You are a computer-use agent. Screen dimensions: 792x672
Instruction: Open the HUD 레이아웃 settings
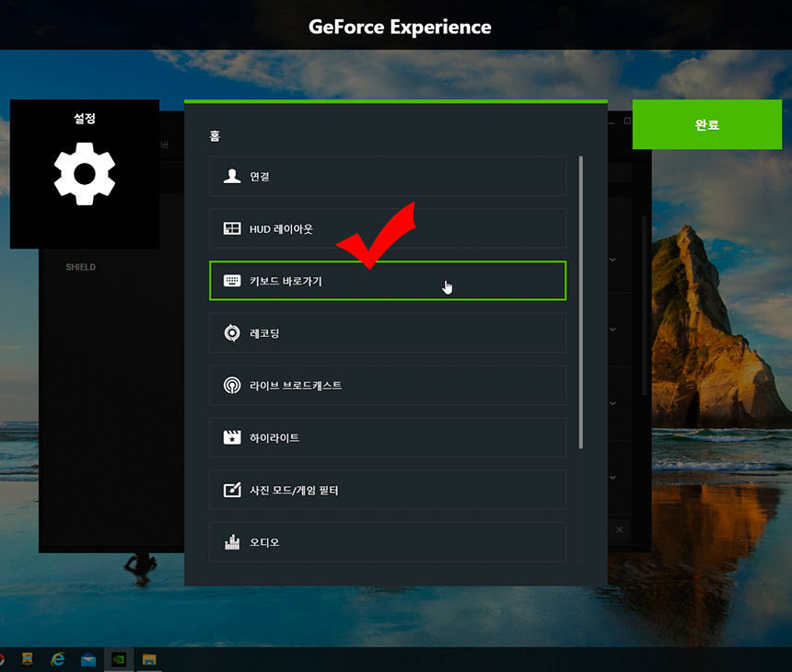[388, 228]
